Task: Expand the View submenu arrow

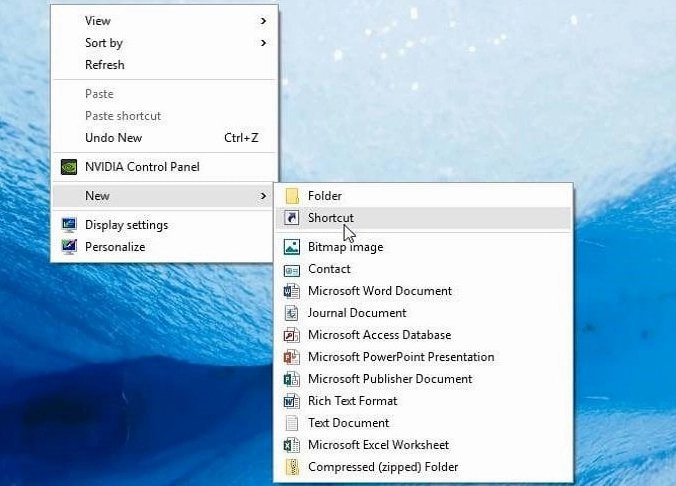Action: pos(264,21)
